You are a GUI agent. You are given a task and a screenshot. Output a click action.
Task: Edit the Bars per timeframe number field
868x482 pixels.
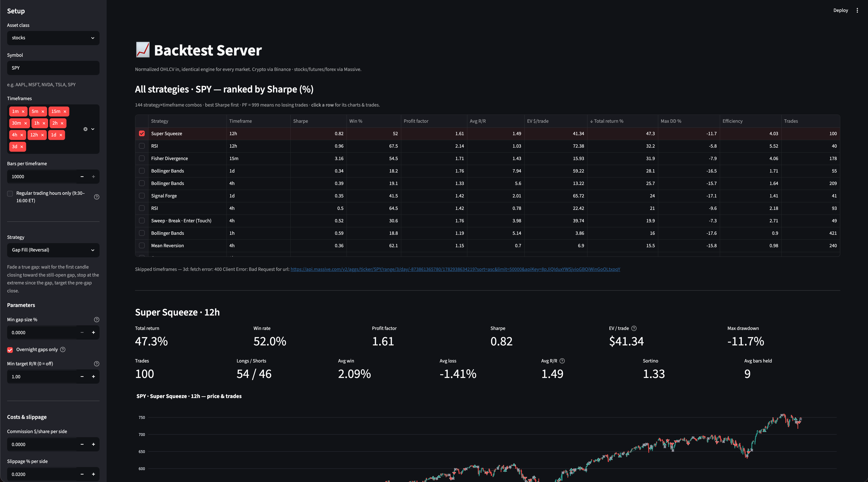[42, 176]
